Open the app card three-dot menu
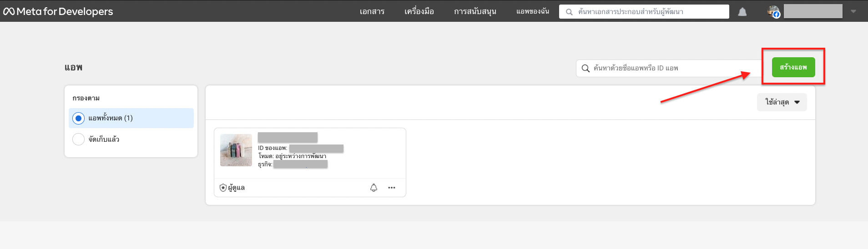Screen dimensions: 868x249 coord(392,188)
